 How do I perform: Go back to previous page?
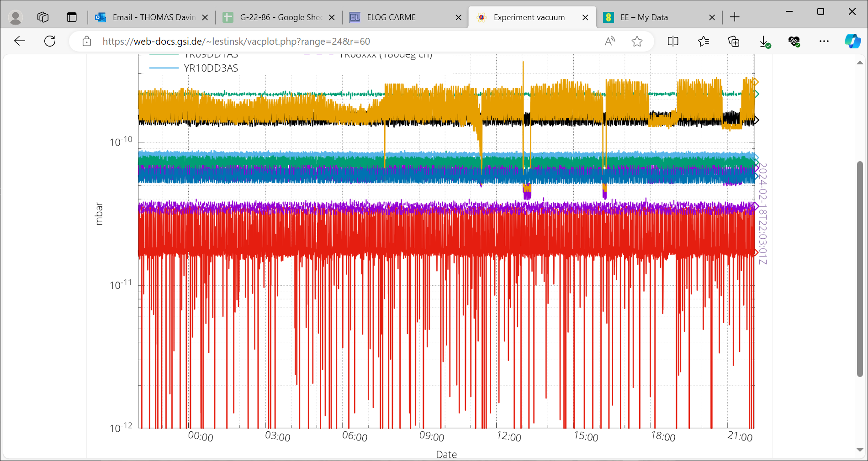pos(20,42)
